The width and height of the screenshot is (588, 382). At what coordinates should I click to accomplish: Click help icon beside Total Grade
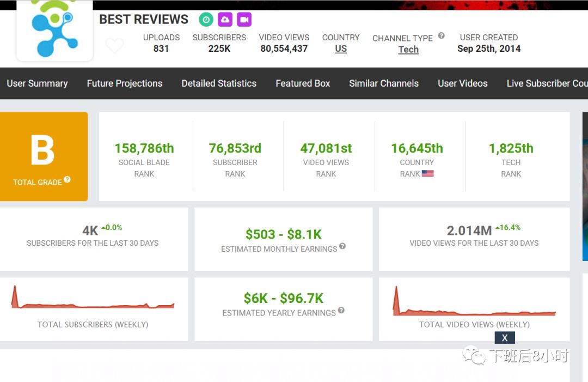tap(67, 179)
